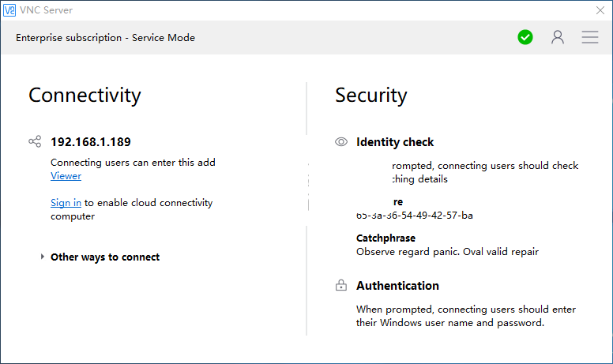Click the padlock icon beside Authentication
613x364 pixels.
point(341,286)
